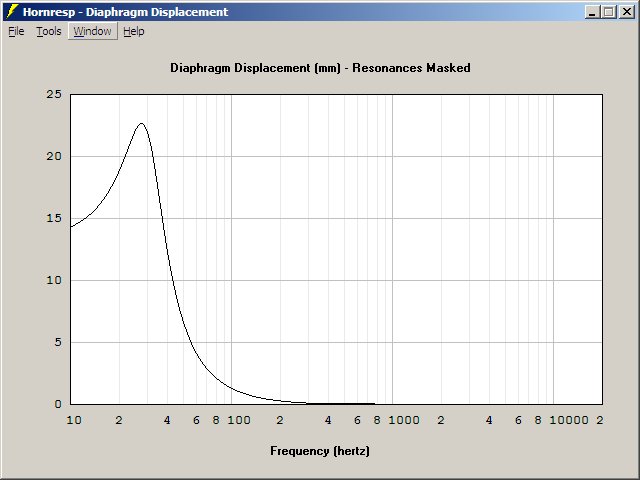Screen dimensions: 640x480
Task: Click the 'Frequency (hertz)' axis label
Action: [x=320, y=451]
